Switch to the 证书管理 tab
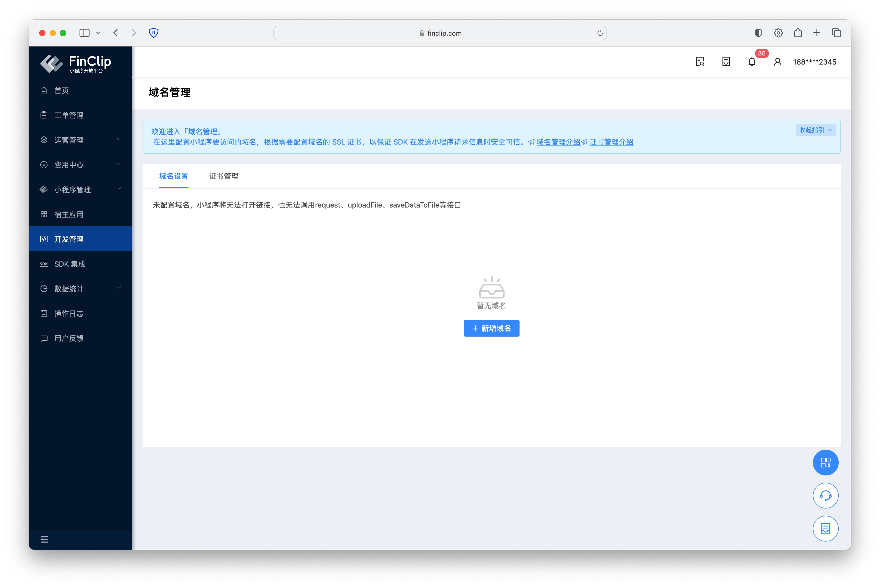 tap(224, 176)
